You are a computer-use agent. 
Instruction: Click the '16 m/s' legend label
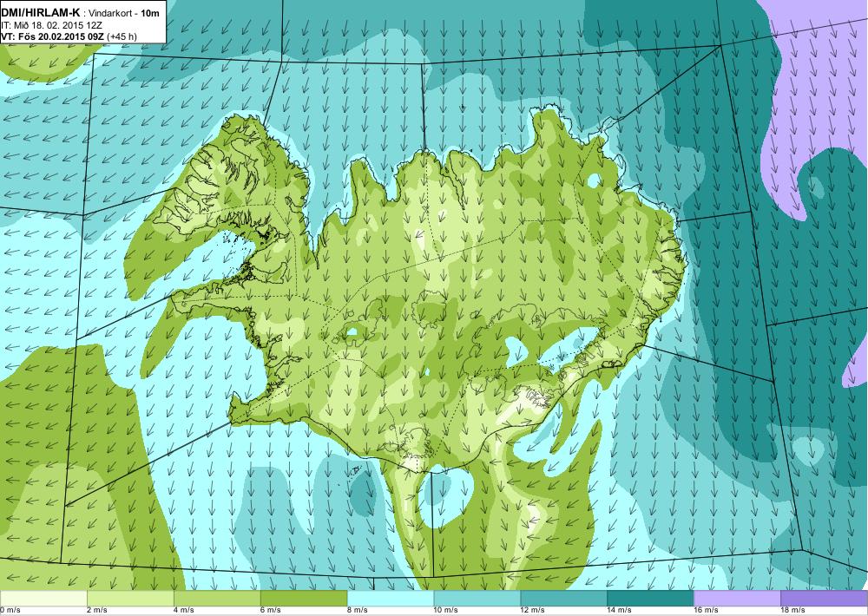click(707, 611)
